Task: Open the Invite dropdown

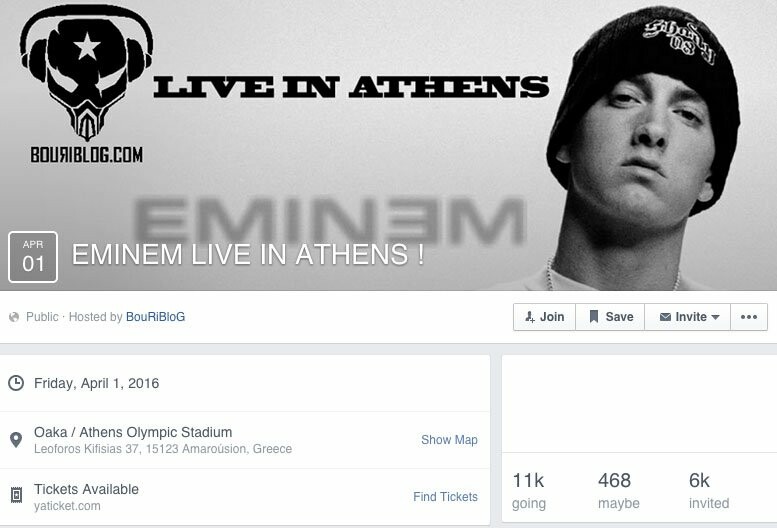Action: click(x=687, y=317)
